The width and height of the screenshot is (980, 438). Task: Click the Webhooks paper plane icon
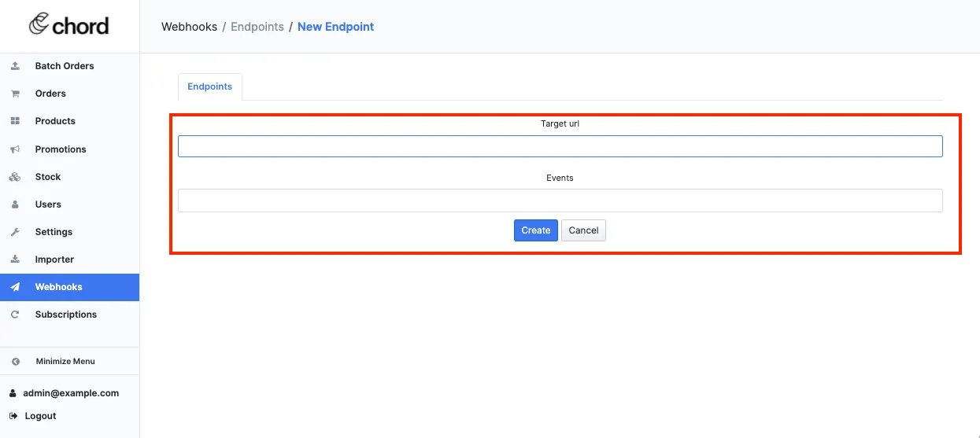coord(15,287)
